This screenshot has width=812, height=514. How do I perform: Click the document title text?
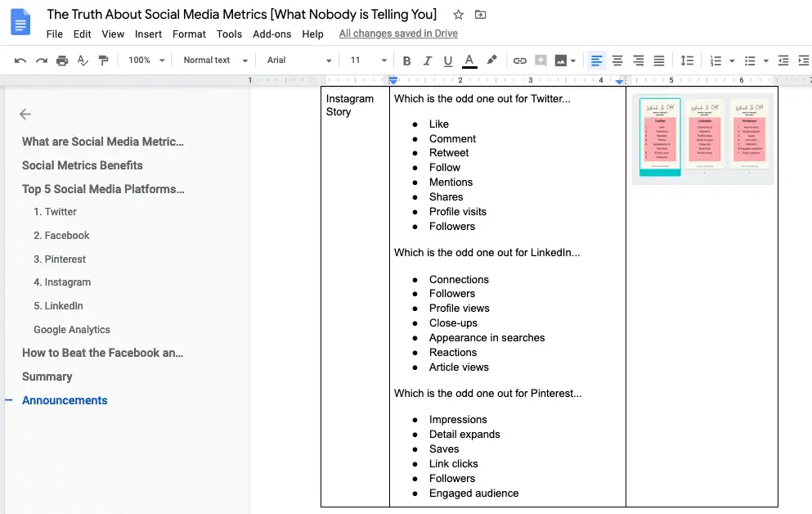242,15
